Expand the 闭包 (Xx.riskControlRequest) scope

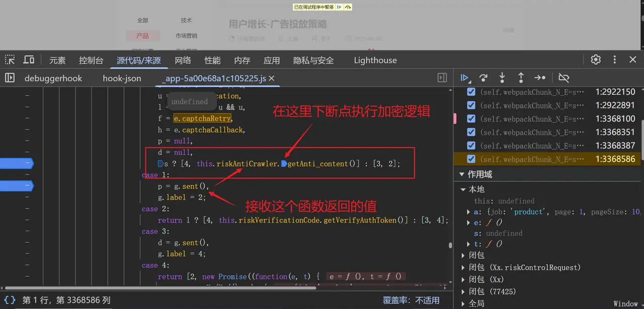(463, 267)
